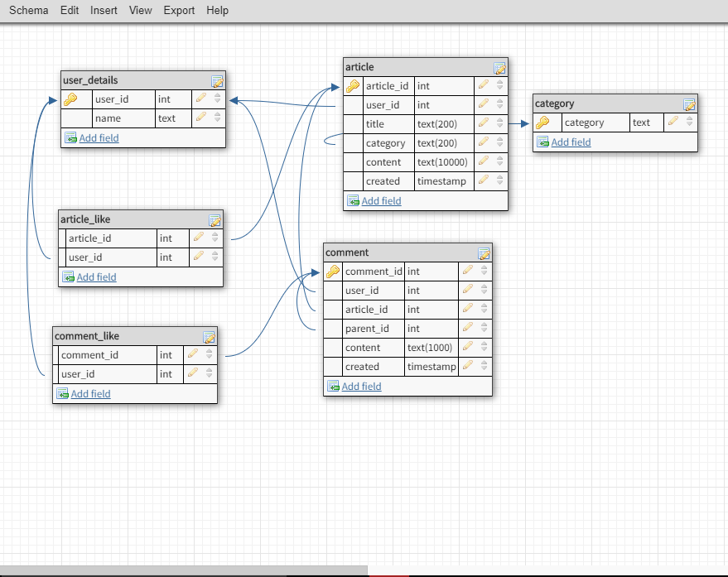Open the Schema menu

point(28,10)
